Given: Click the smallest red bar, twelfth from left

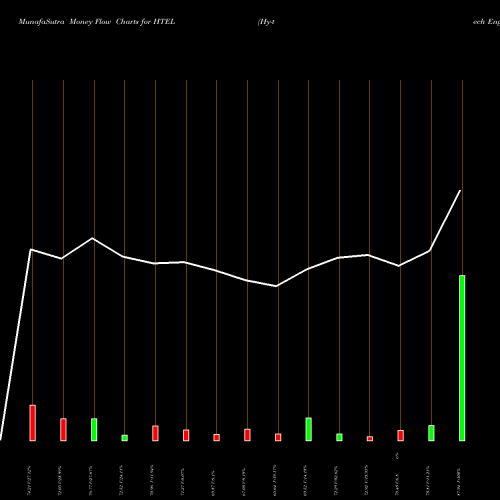Looking at the screenshot, I should (x=370, y=439).
